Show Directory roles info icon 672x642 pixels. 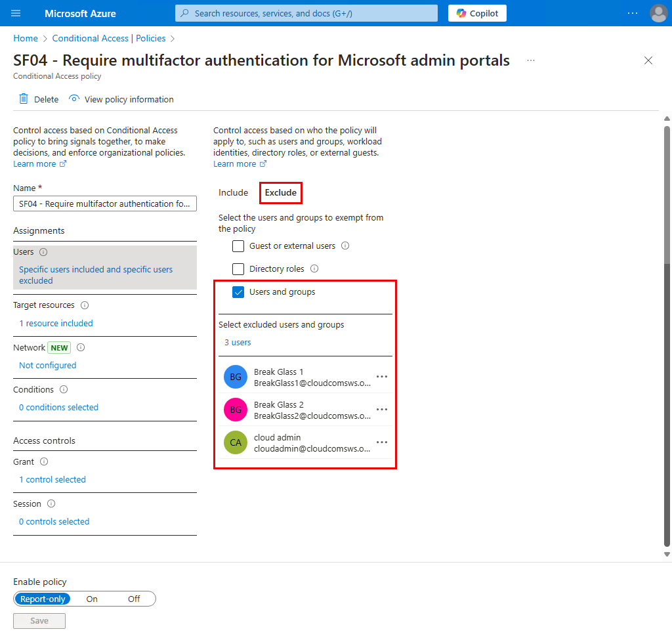click(x=314, y=268)
